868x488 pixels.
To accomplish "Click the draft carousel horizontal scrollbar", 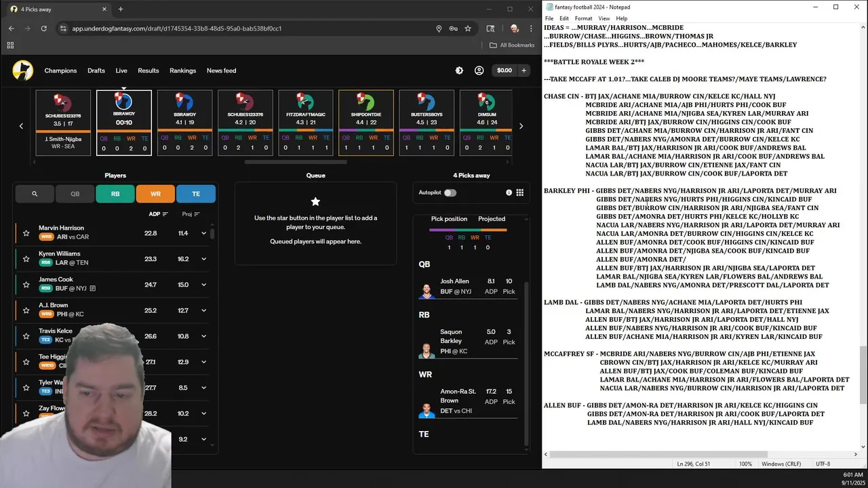I will tap(296, 162).
